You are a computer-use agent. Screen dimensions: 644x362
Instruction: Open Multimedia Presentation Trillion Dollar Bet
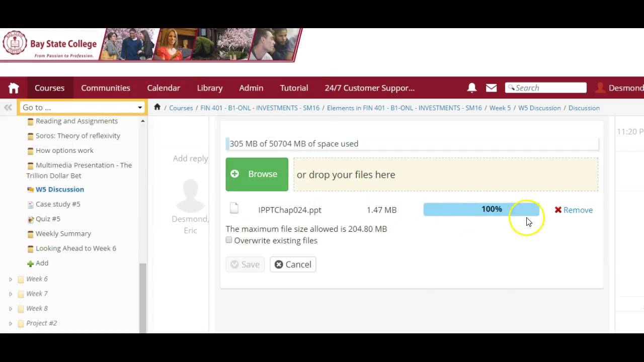pos(79,170)
